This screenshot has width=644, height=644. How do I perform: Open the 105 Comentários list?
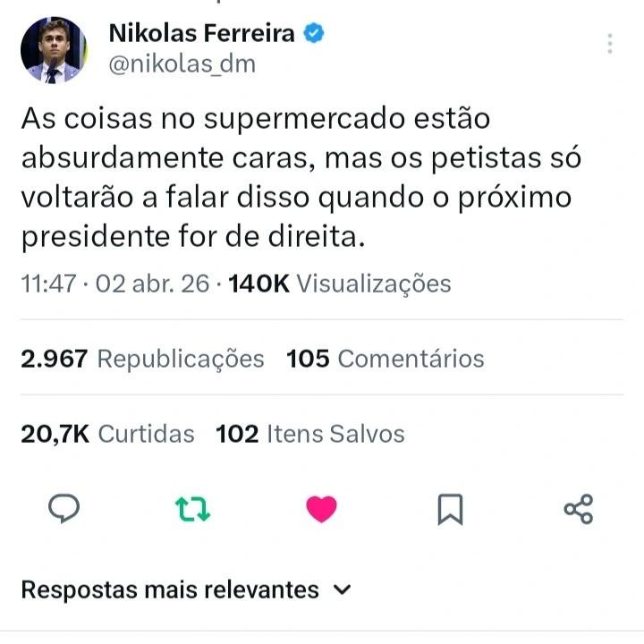point(385,359)
